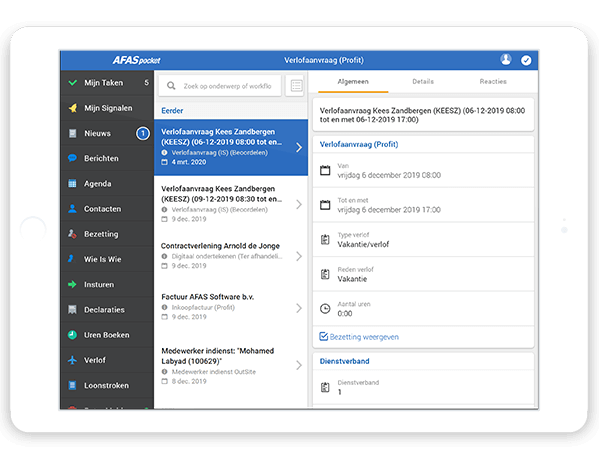Switch to the Reacties tab
600x450 pixels.
click(x=493, y=82)
